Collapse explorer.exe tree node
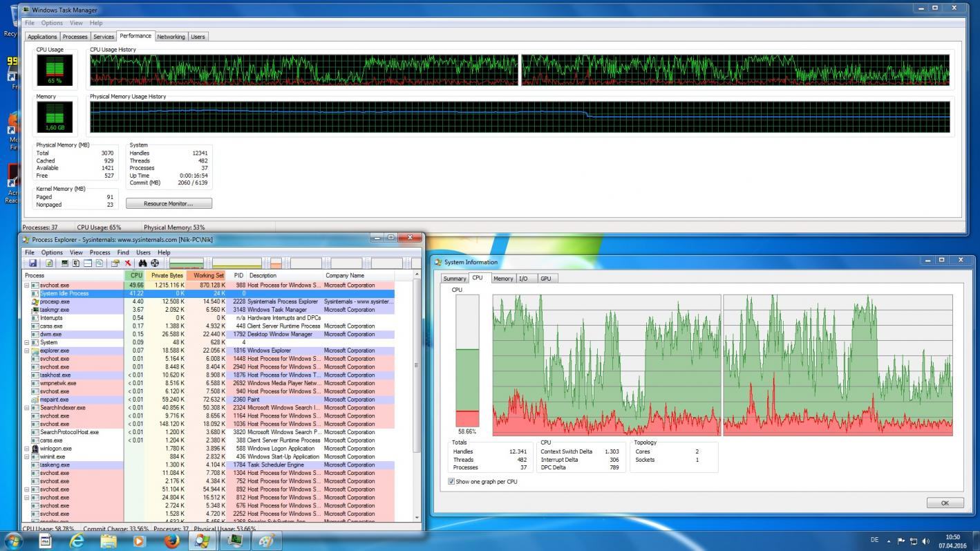The height and width of the screenshot is (551, 980). (27, 351)
